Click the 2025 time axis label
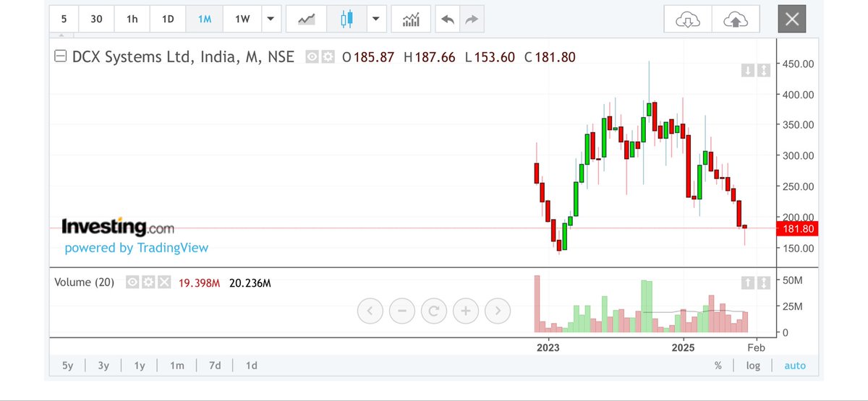 683,348
